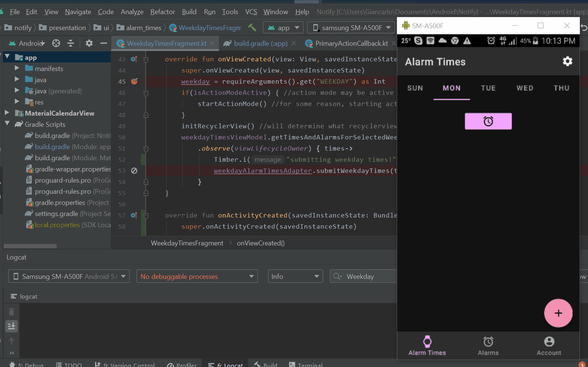
Task: Expand the java (generated) folder
Action: pos(17,90)
